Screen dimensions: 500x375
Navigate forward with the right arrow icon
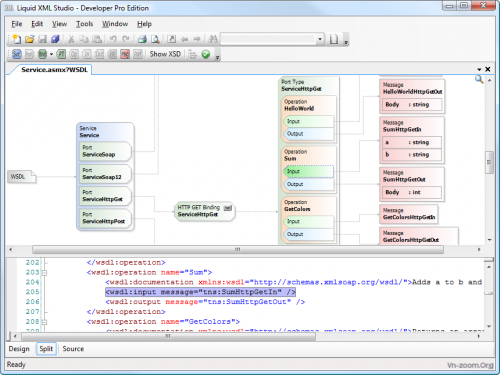coord(197,39)
